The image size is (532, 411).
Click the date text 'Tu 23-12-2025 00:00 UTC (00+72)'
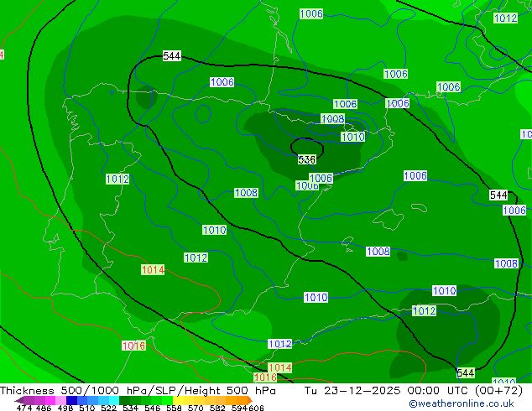pos(414,391)
